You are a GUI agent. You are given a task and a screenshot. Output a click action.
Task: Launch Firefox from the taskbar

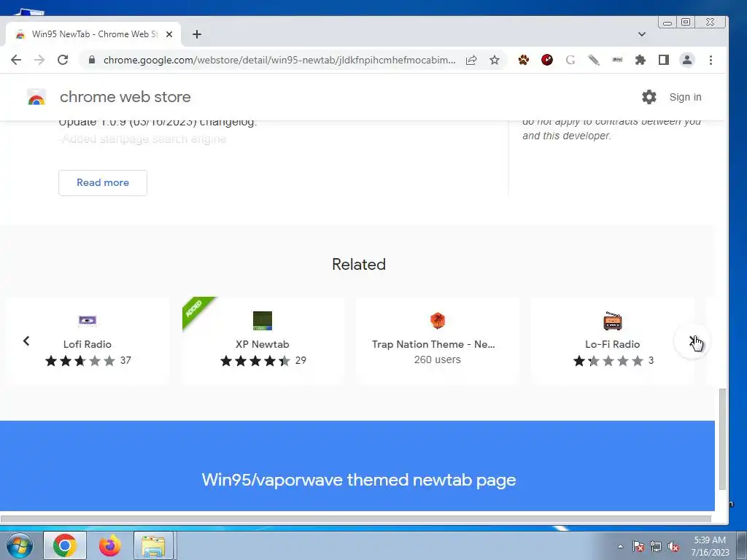pyautogui.click(x=109, y=545)
